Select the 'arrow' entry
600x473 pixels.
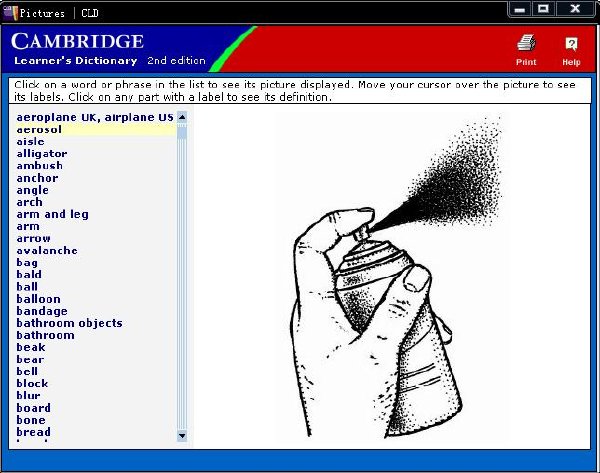34,238
